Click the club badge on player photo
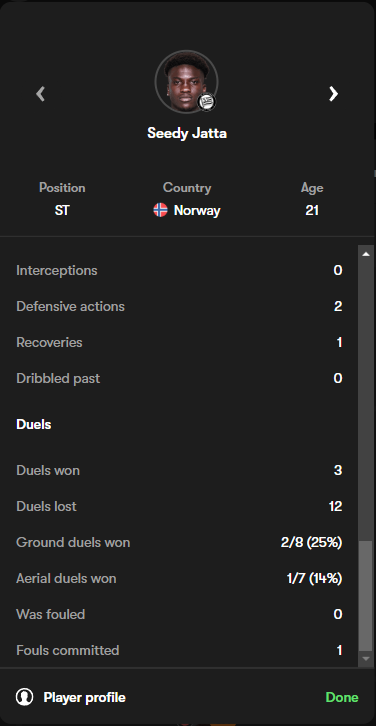The image size is (376, 726). (207, 102)
